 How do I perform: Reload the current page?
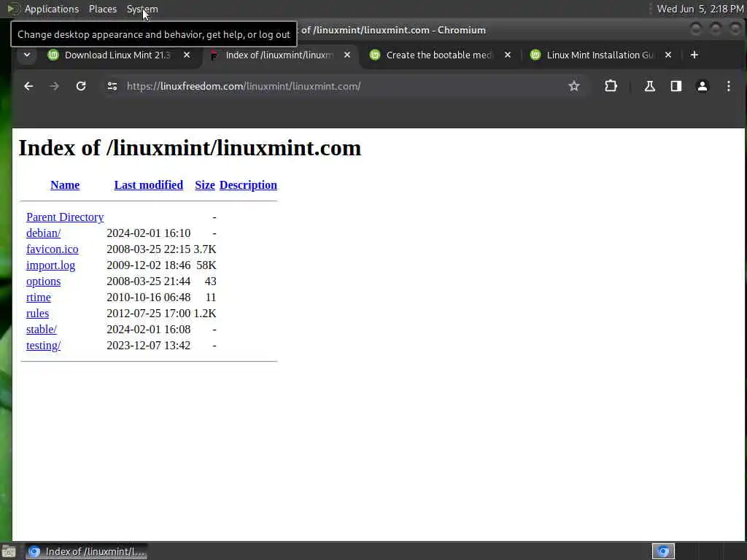coord(81,86)
